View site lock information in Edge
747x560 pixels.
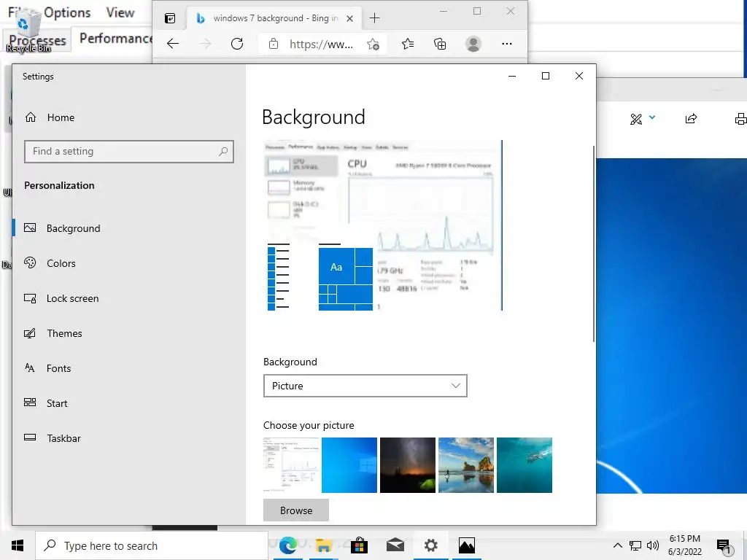(274, 44)
